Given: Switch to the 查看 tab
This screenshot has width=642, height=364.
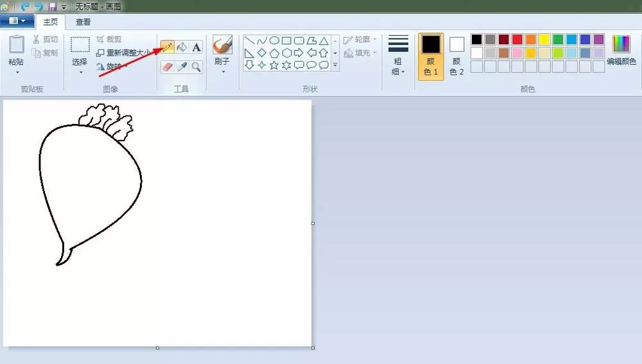Looking at the screenshot, I should [83, 22].
